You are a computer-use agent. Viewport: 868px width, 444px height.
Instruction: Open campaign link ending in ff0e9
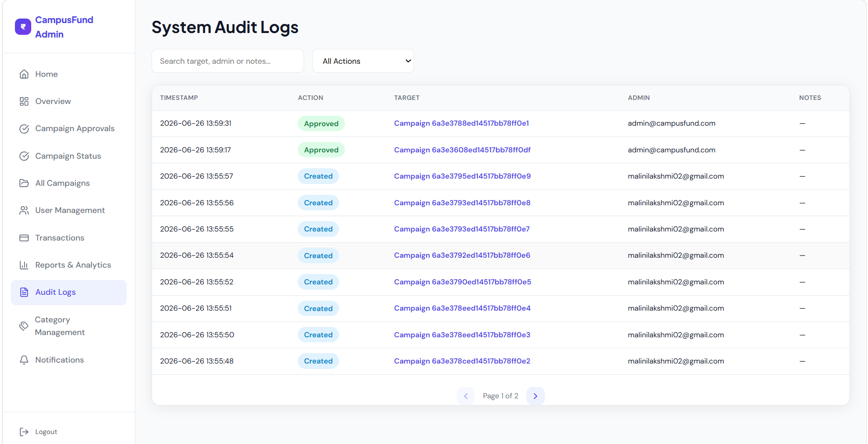click(x=462, y=176)
